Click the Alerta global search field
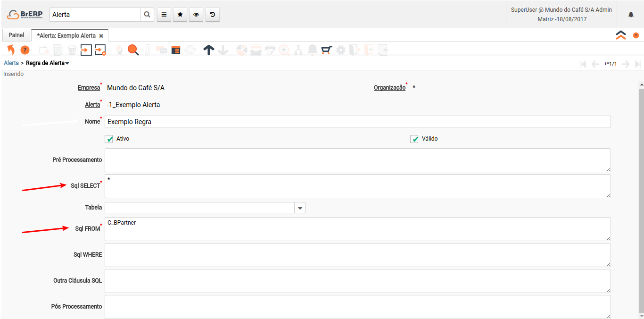Screen dimensions: 644x319 (x=95, y=15)
